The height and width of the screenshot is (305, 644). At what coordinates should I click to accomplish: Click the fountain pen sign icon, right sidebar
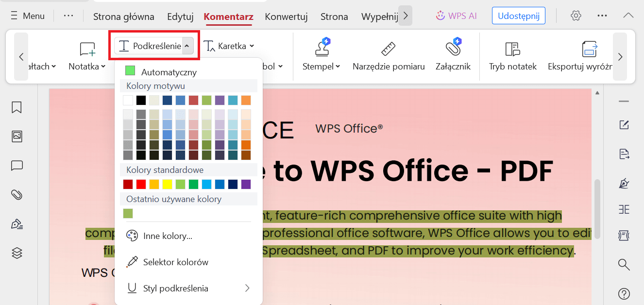coord(624,184)
